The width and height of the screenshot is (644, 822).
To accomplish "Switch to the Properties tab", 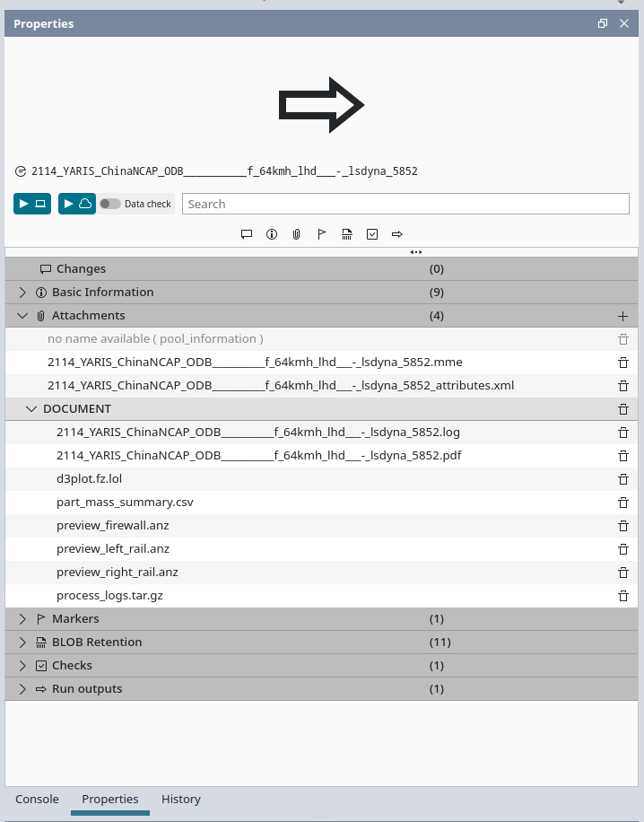I will point(110,800).
